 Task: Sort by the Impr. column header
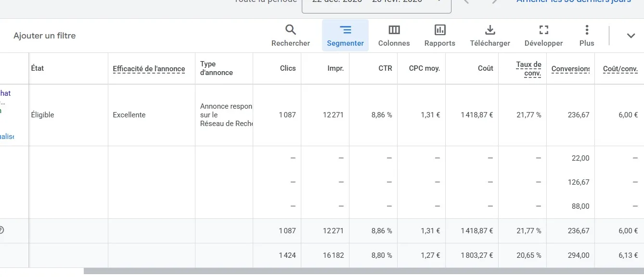click(335, 68)
